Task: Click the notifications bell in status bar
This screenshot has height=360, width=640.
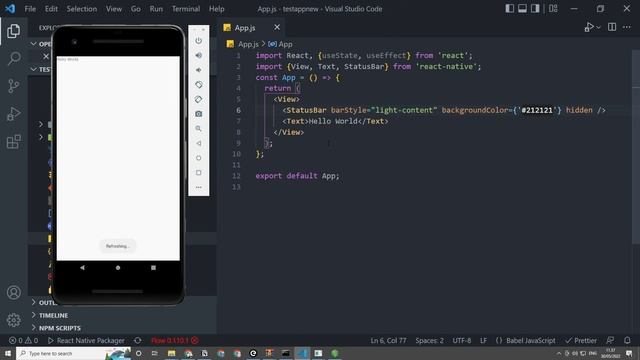Action: (627, 340)
